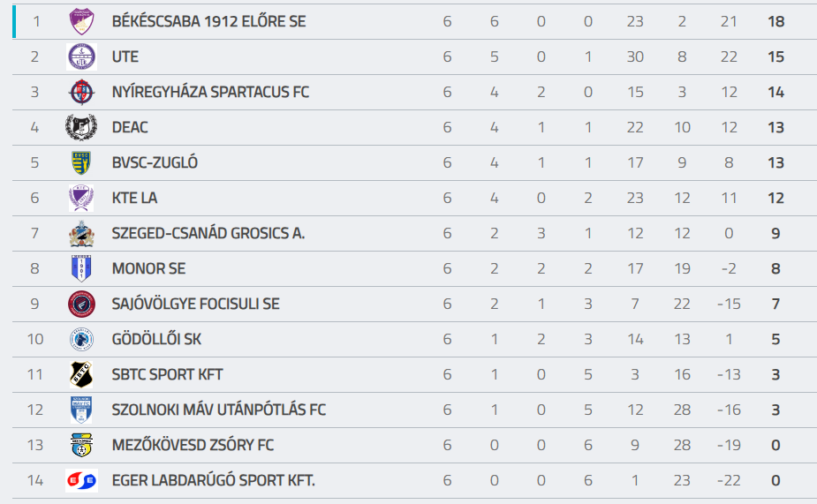Click Békéscsaba's 18 points value
This screenshot has width=817, height=504.
(x=775, y=21)
